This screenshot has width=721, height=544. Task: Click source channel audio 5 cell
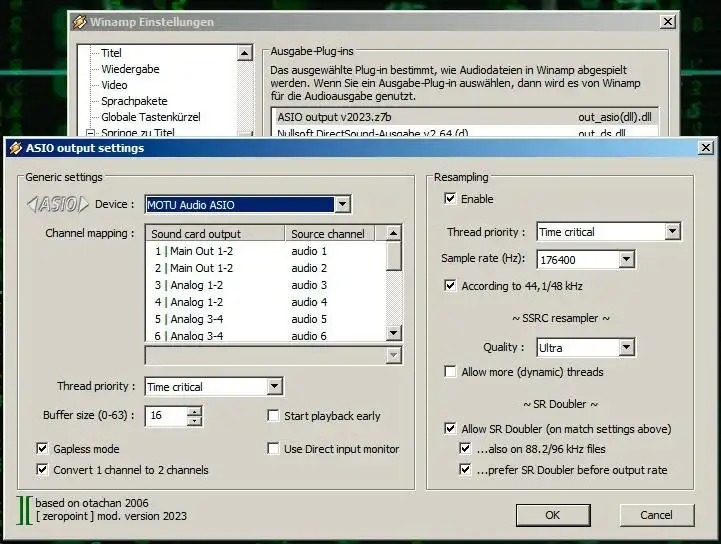[309, 319]
